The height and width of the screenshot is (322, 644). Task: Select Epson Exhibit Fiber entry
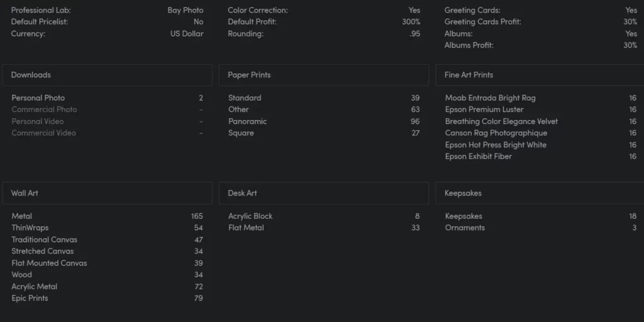540,156
